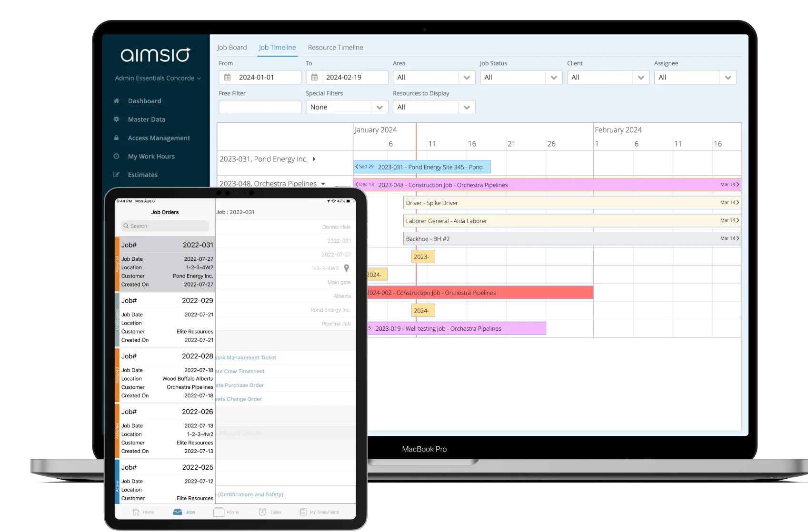Image resolution: width=808 pixels, height=532 pixels.
Task: Click 2023-019 Well testing job bar
Action: click(x=457, y=328)
